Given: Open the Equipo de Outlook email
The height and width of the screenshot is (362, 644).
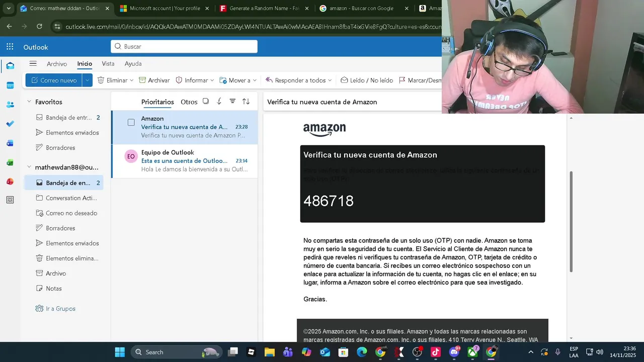Looking at the screenshot, I should pos(184,161).
